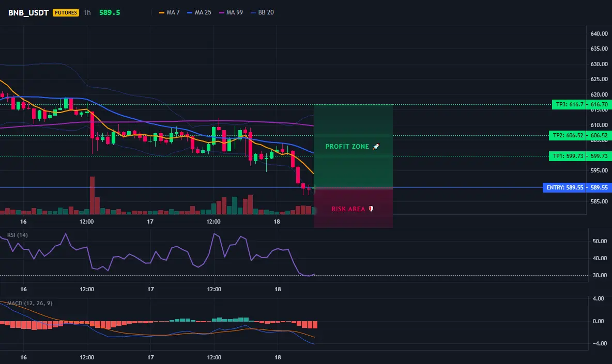Click the RSI 40.00 scale value
This screenshot has height=364, width=612.
click(x=600, y=258)
